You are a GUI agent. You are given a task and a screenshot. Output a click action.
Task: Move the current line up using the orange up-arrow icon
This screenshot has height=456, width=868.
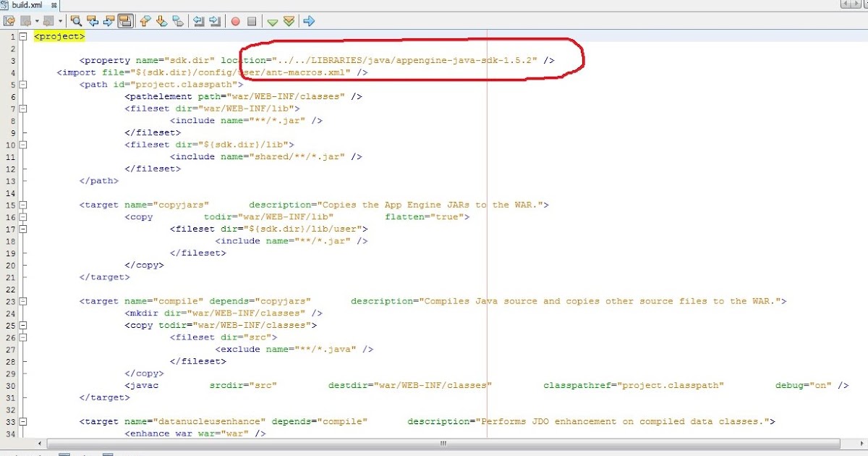145,21
